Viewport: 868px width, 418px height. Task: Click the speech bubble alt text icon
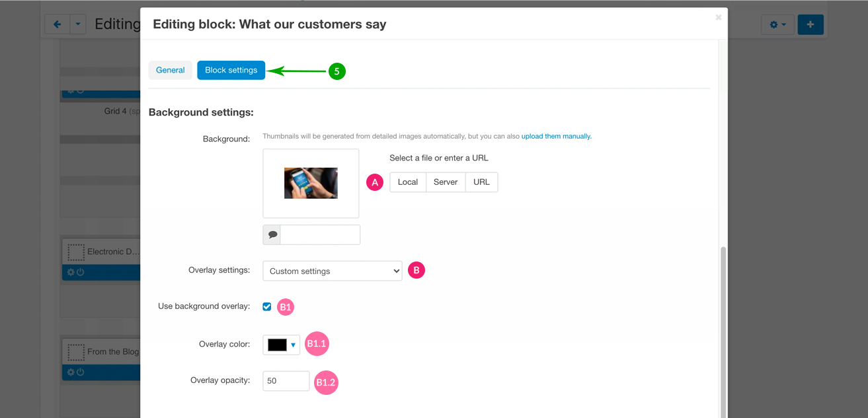coord(272,234)
